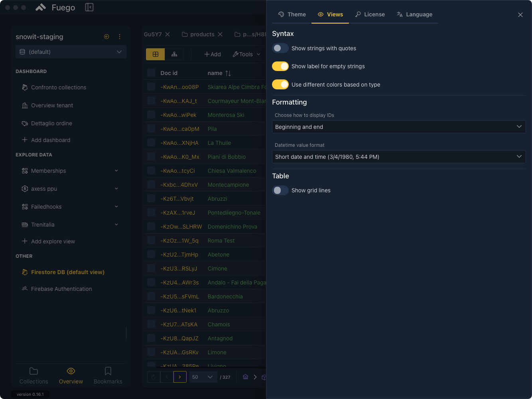This screenshot has height=399, width=532.
Task: Tick the select-all checkbox in header
Action: pos(151,73)
